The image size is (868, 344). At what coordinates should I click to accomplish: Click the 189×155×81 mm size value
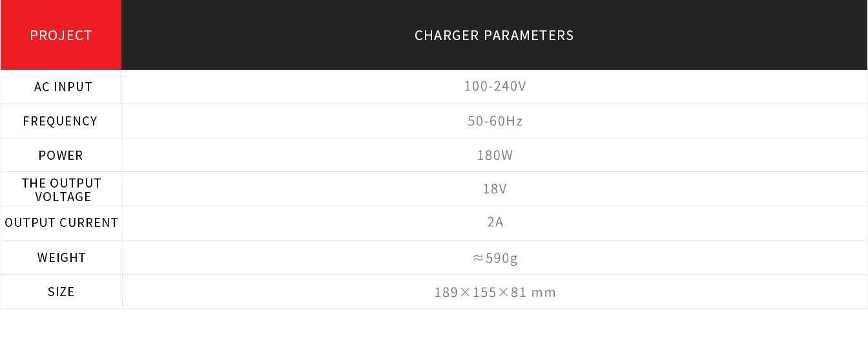495,292
